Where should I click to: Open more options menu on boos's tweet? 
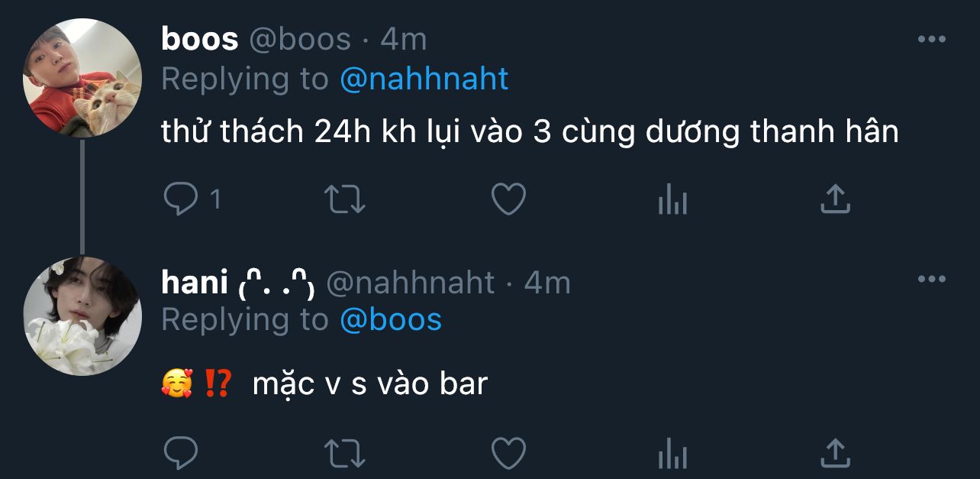931,39
